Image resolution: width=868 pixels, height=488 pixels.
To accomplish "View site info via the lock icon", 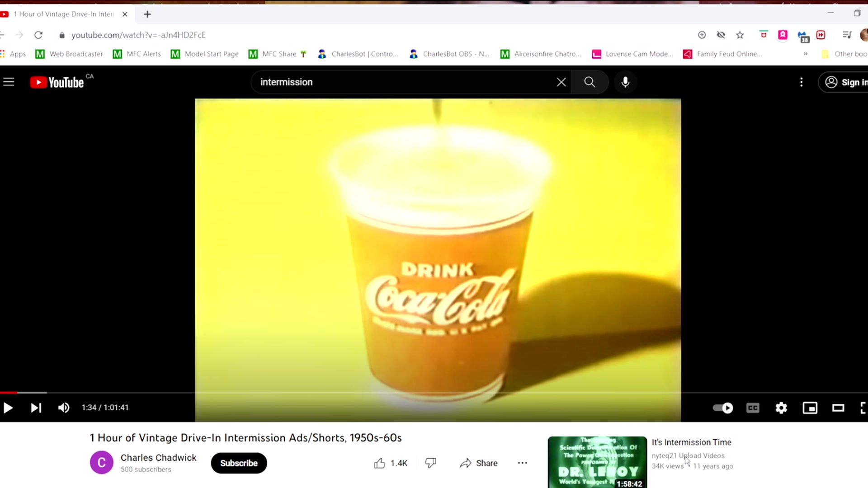I will pos(62,35).
